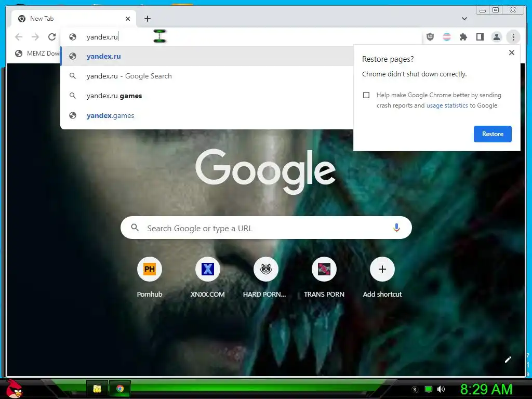This screenshot has height=399, width=532.
Task: Click the network tray icon
Action: tap(429, 389)
